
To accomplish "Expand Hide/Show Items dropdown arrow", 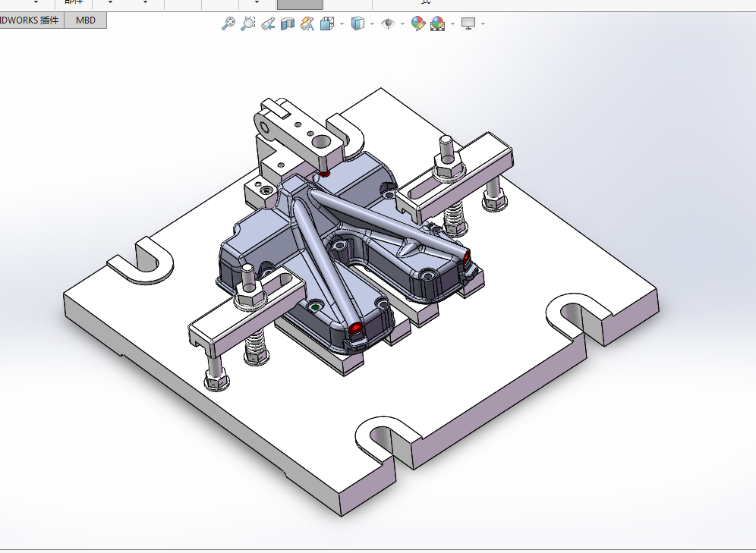I will pyautogui.click(x=402, y=24).
